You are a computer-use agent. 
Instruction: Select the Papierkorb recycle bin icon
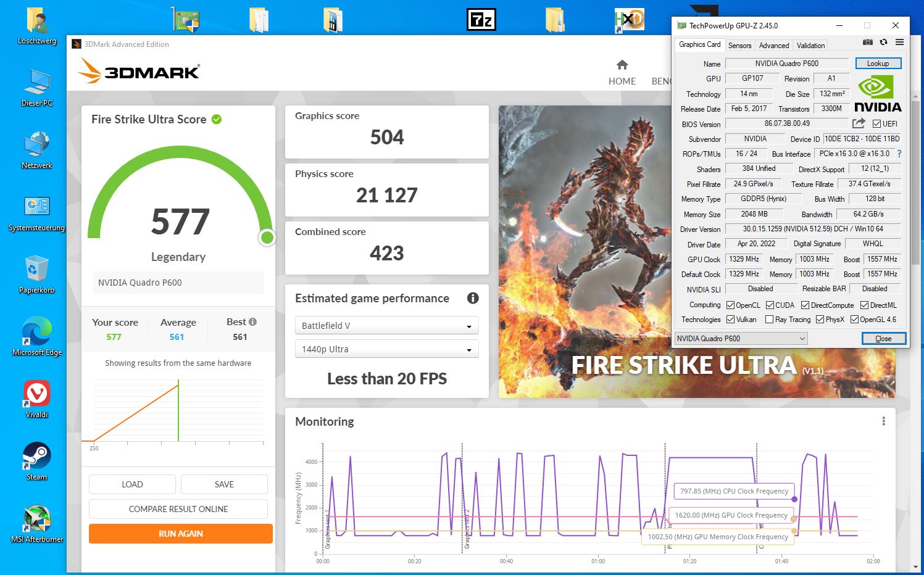[37, 275]
